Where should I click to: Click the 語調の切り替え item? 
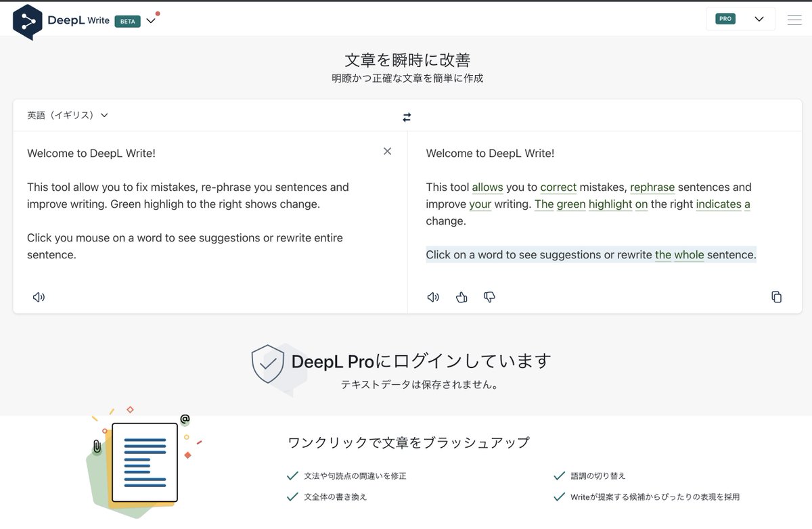coord(598,476)
